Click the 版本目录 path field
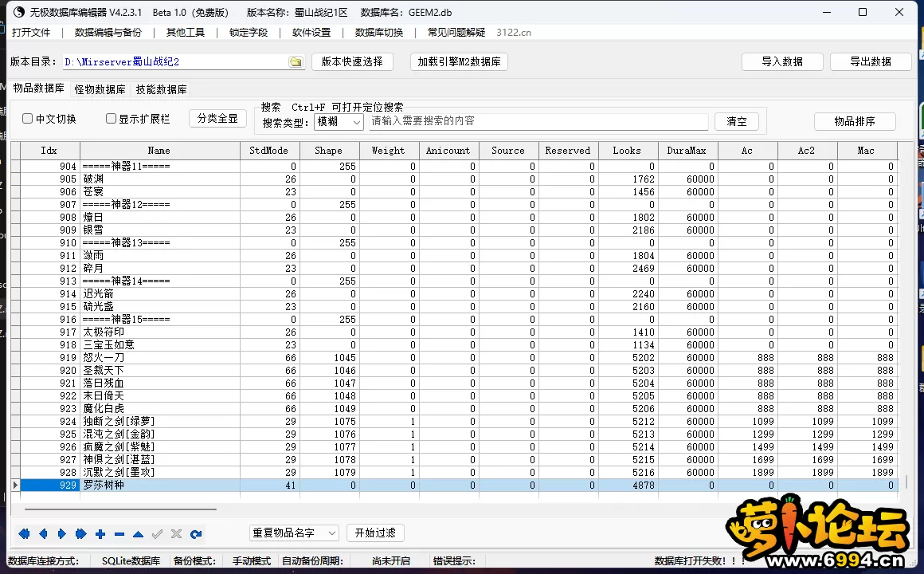 [175, 62]
